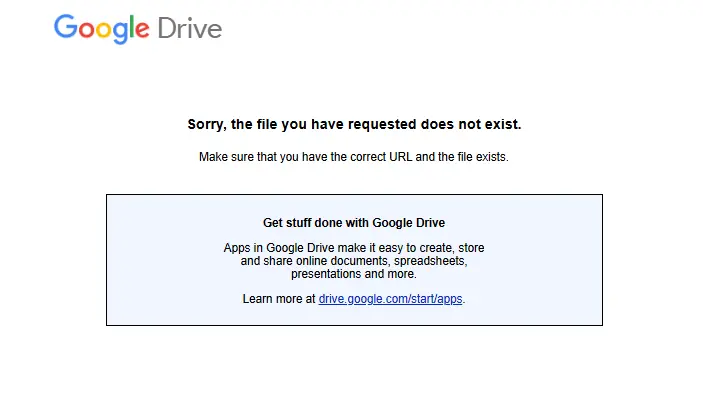The height and width of the screenshot is (414, 703).
Task: Click the "and share online documents" line
Action: pos(354,261)
